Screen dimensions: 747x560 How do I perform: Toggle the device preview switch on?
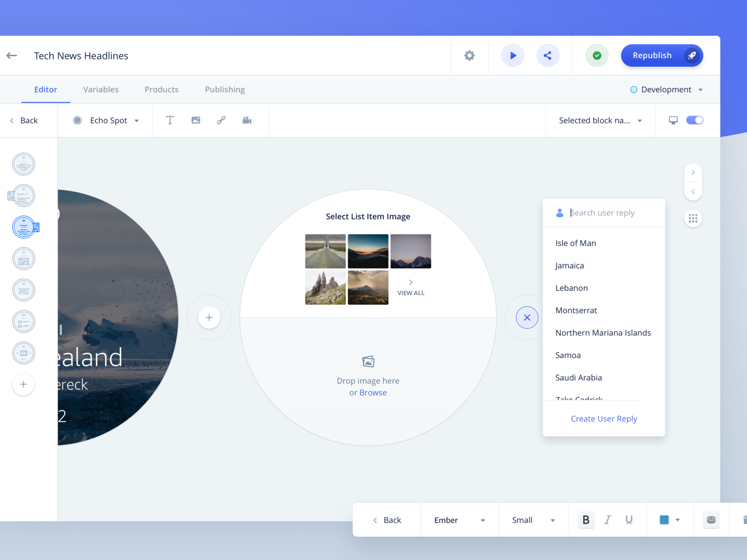click(x=695, y=120)
